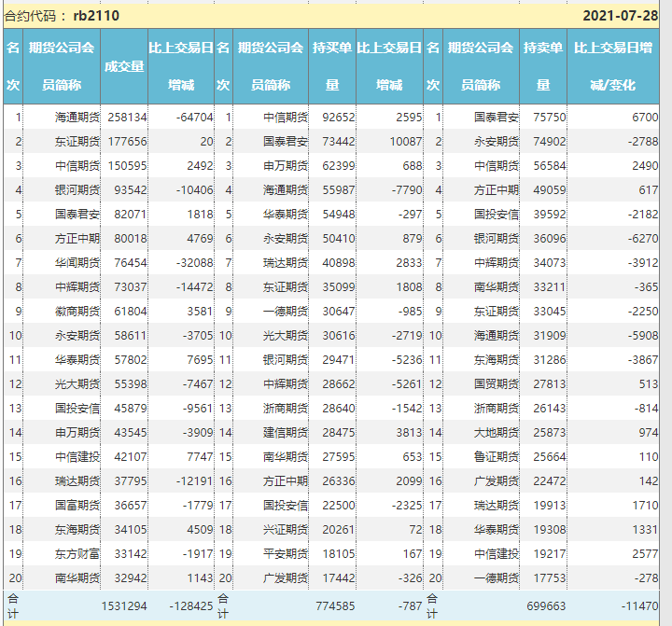This screenshot has height=626, width=672.
Task: Select 大地期货 in the short position ranking
Action: coord(497,432)
